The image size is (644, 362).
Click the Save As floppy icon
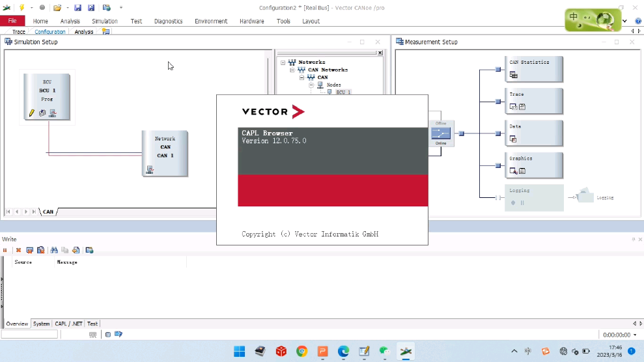91,7
